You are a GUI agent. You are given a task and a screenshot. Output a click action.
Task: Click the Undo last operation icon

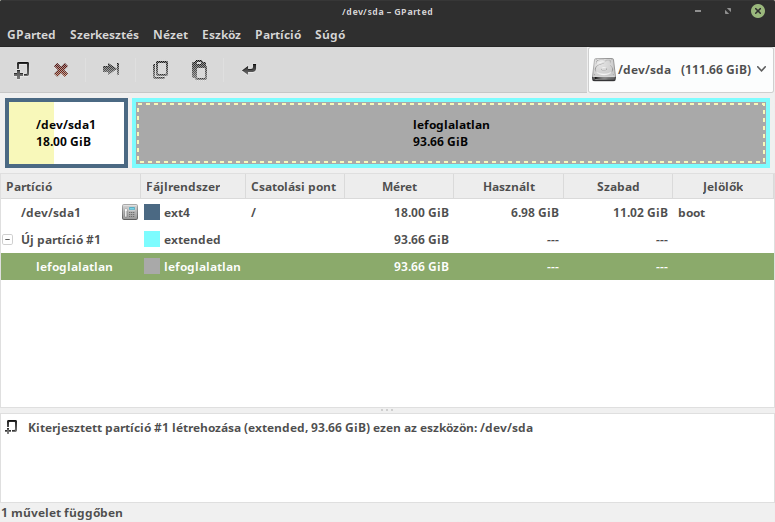pyautogui.click(x=249, y=69)
